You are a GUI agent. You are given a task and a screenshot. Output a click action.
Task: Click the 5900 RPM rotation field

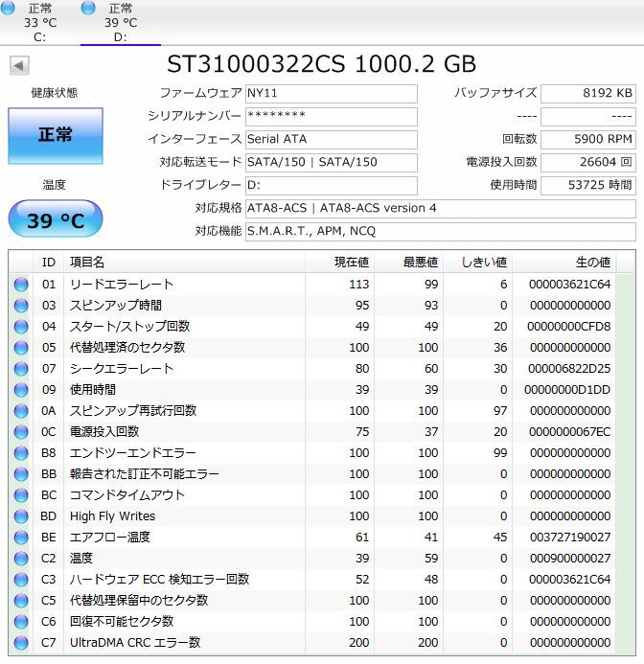pos(588,139)
